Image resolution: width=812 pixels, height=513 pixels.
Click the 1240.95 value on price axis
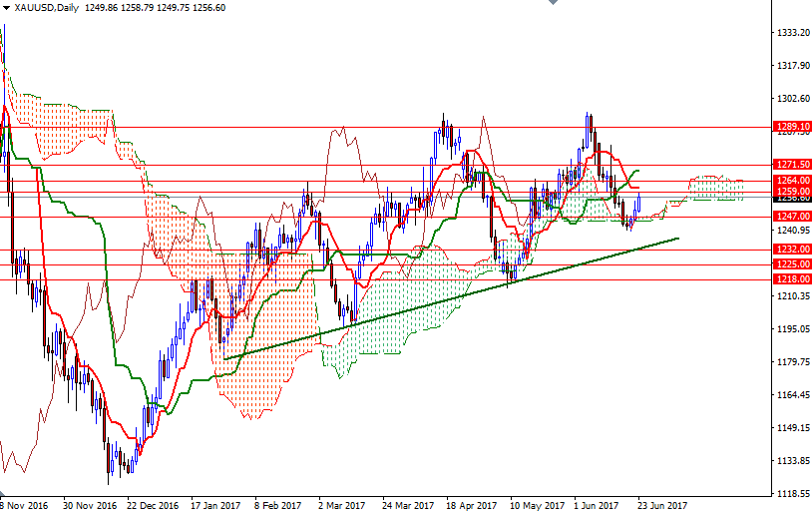point(791,231)
